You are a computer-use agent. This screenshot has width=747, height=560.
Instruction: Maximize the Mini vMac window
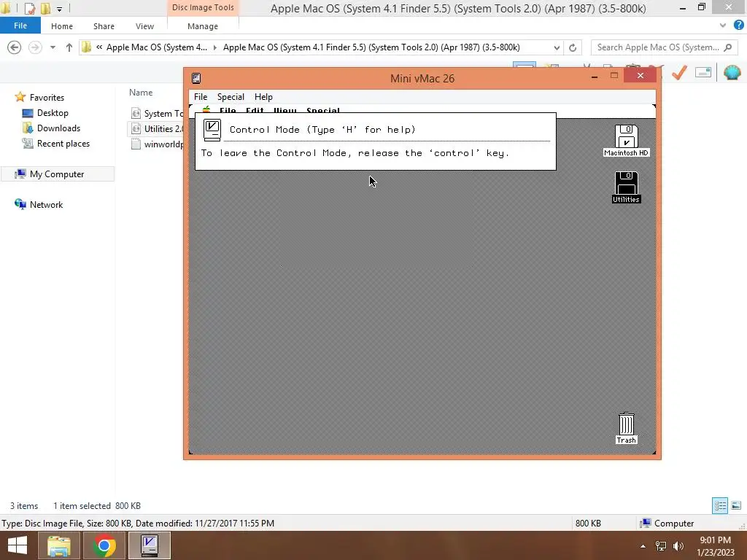click(x=614, y=75)
